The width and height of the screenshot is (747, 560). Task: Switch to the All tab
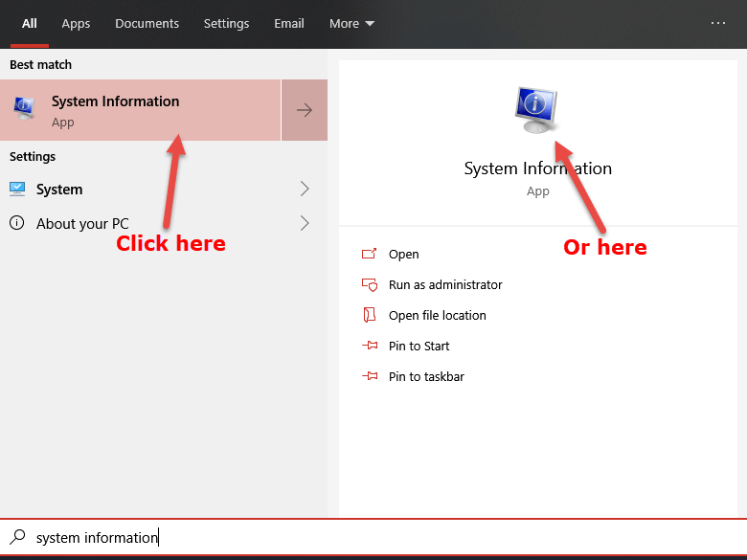point(30,24)
